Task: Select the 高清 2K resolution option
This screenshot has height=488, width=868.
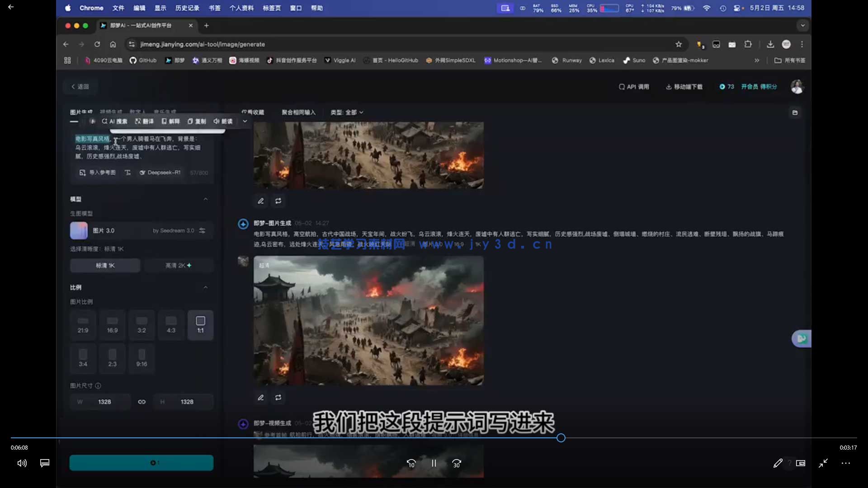Action: click(x=178, y=266)
